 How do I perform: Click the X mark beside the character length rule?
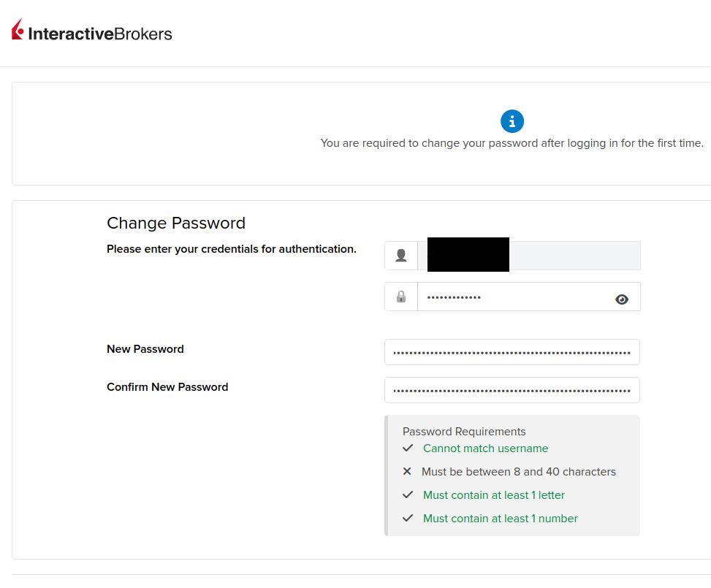coord(407,471)
